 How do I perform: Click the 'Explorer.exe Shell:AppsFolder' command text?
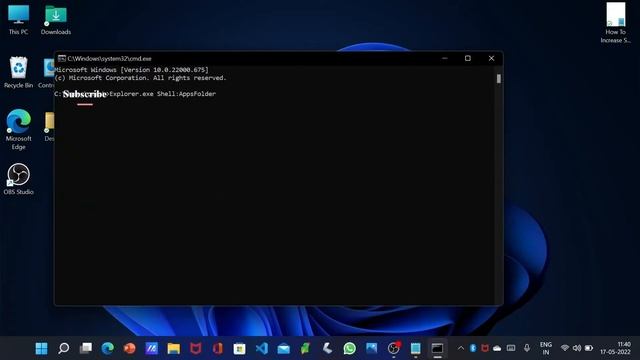click(162, 94)
